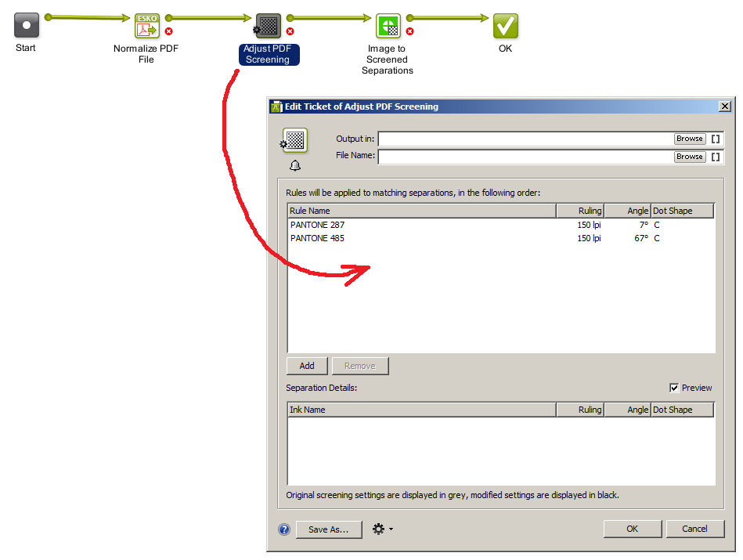743x560 pixels.
Task: Toggle the Preview checkbox
Action: 674,388
